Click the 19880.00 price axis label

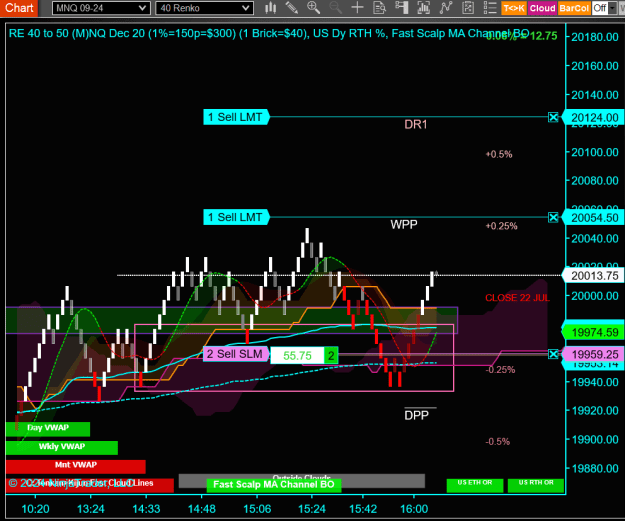click(x=595, y=468)
